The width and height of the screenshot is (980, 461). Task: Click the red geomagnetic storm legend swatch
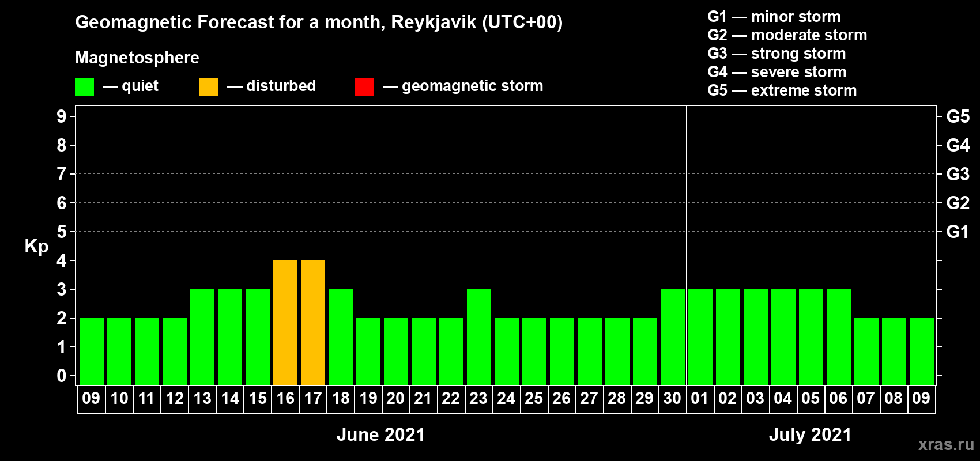click(x=364, y=87)
